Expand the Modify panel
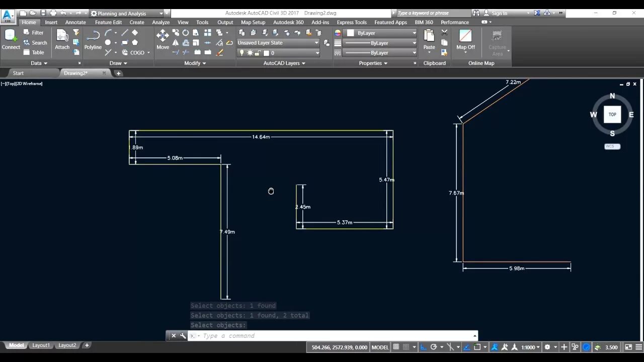Viewport: 644px width, 362px height. [195, 63]
